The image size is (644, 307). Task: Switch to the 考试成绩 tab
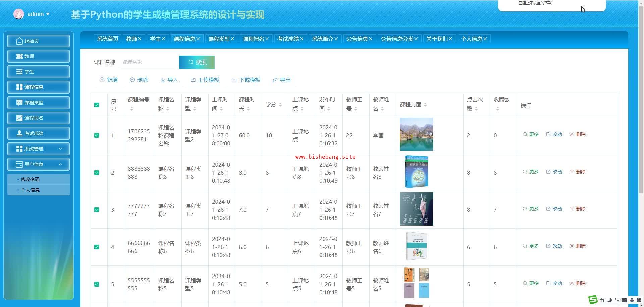[288, 39]
